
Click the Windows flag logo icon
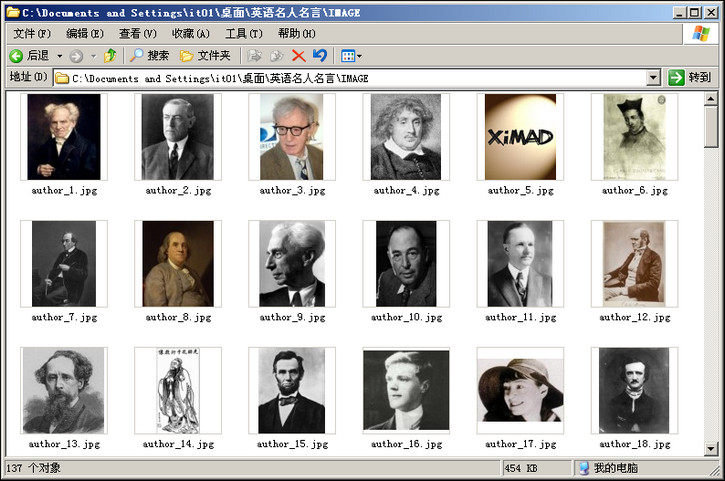tap(700, 33)
